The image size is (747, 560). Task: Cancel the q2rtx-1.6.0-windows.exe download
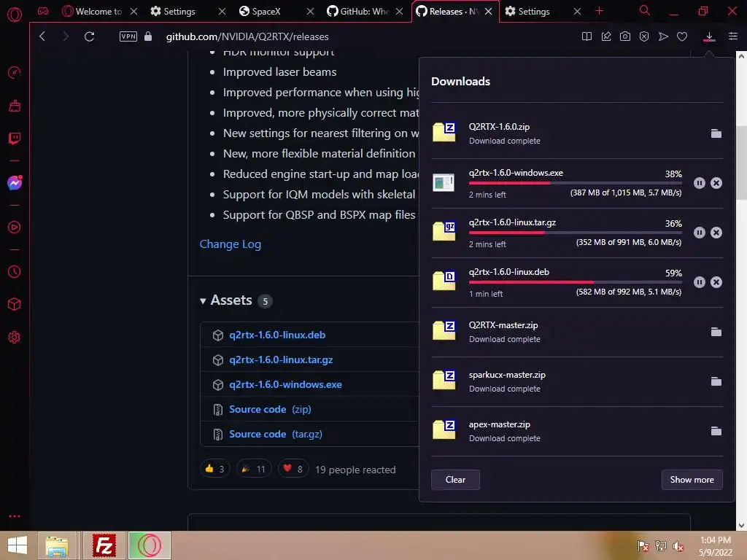[x=716, y=183]
